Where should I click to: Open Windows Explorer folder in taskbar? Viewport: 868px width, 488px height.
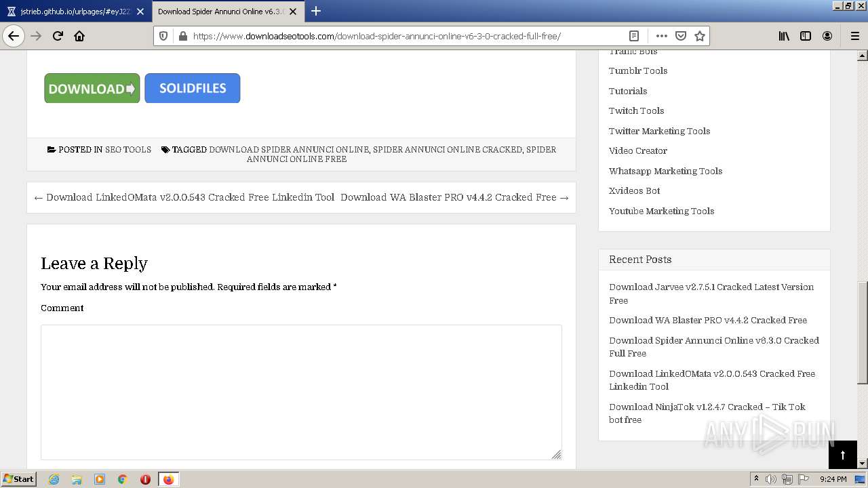pyautogui.click(x=77, y=479)
